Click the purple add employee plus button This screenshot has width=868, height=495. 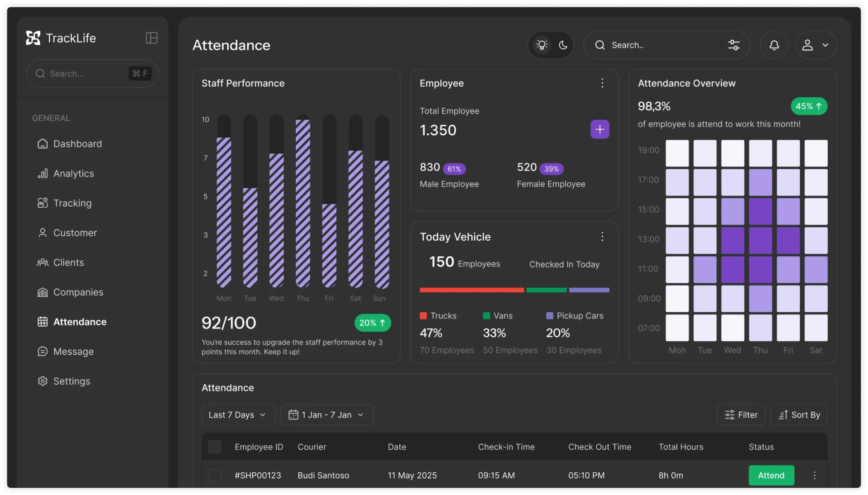[599, 129]
